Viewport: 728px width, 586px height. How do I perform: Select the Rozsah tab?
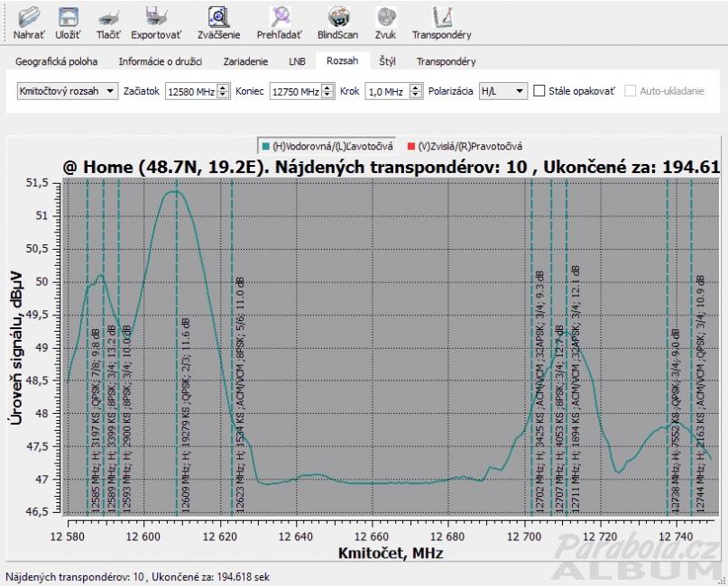tap(342, 60)
